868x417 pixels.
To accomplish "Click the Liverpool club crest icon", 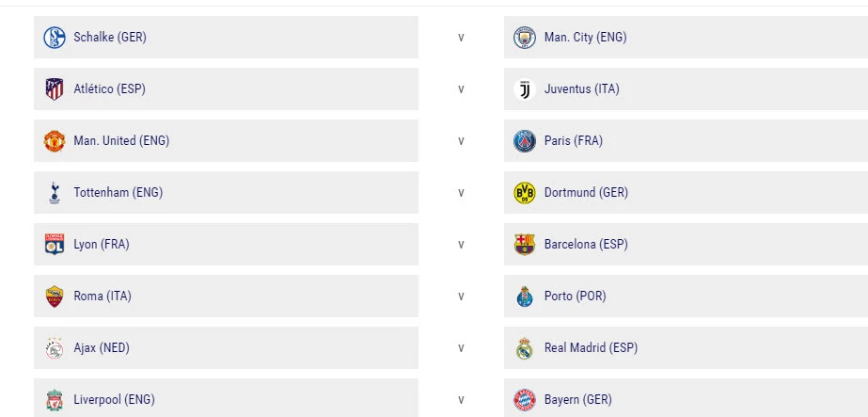I will pos(55,400).
